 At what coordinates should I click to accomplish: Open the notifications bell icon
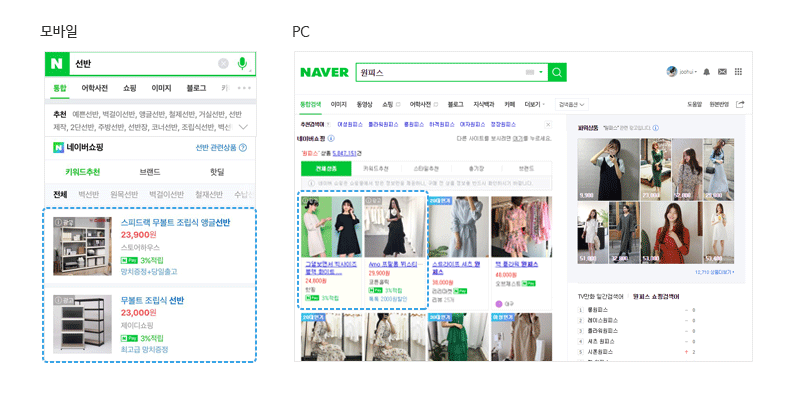click(706, 72)
